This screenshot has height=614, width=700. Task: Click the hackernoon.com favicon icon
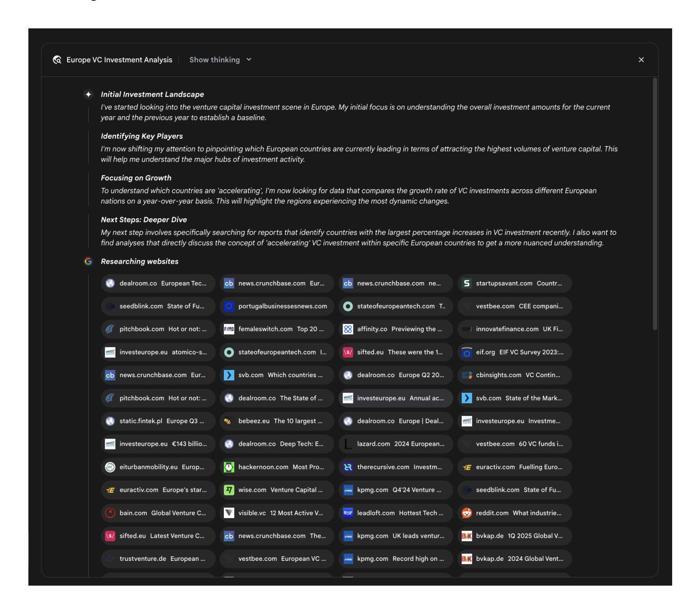(229, 467)
